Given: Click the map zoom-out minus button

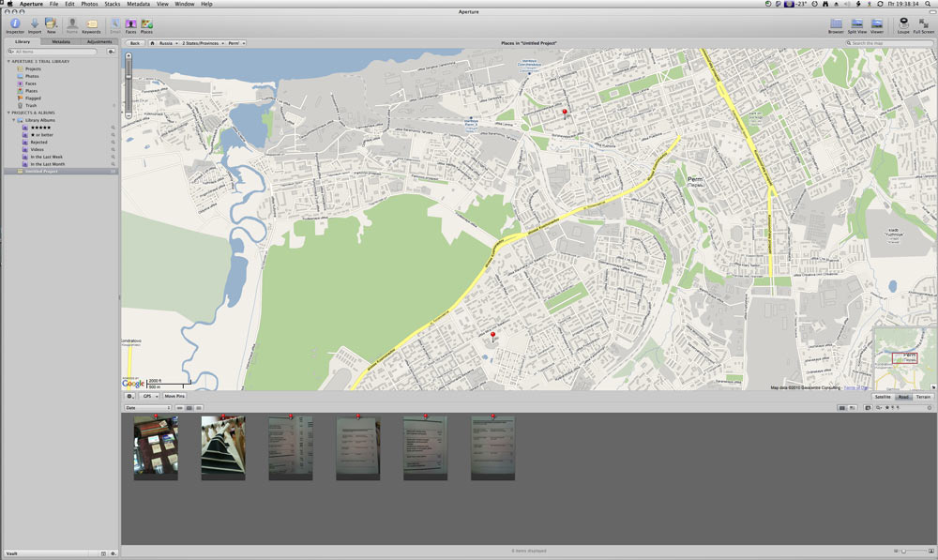Looking at the screenshot, I should (x=128, y=114).
